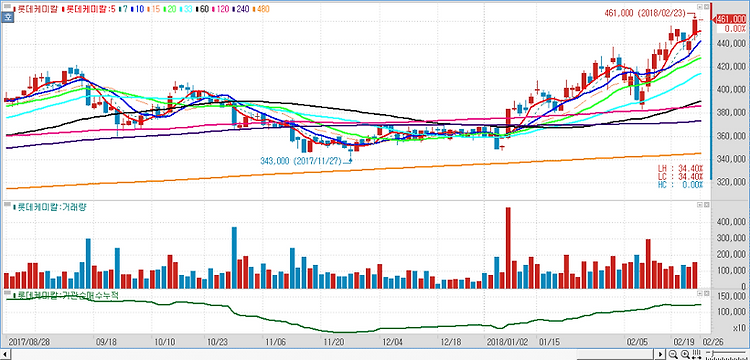Click the tallest red volume bar
Screen dimensions: 750x360
click(x=508, y=248)
